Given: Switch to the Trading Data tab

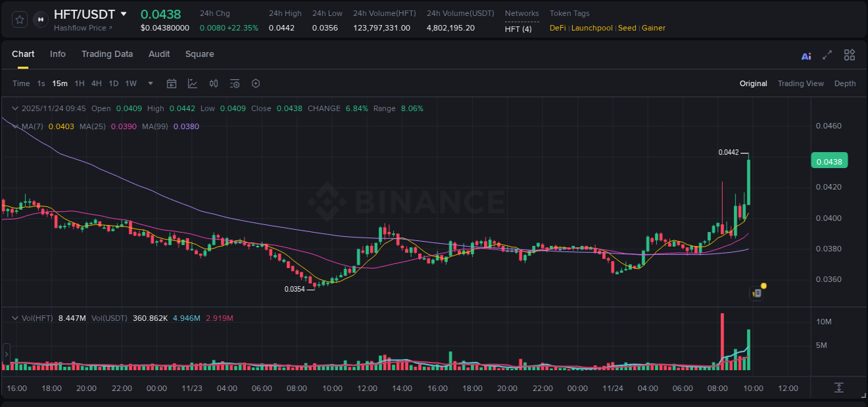Looking at the screenshot, I should [x=107, y=54].
